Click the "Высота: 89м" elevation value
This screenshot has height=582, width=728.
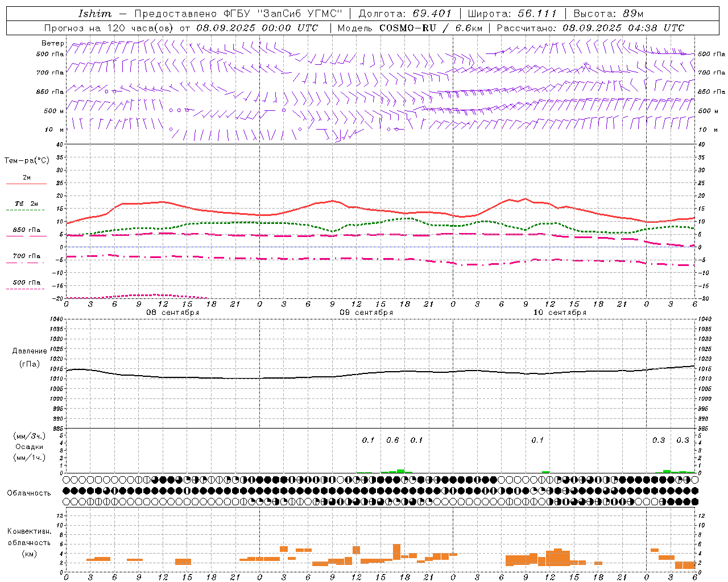coord(609,14)
